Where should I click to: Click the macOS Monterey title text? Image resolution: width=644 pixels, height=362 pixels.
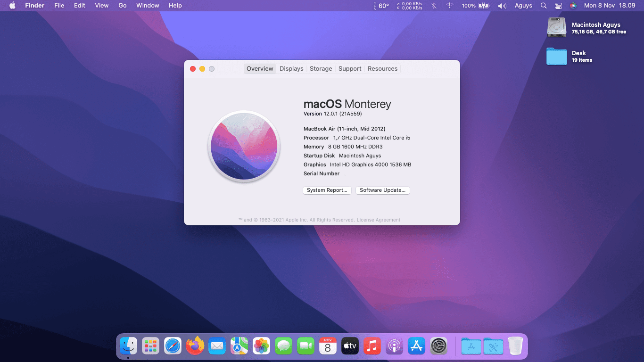pyautogui.click(x=347, y=104)
